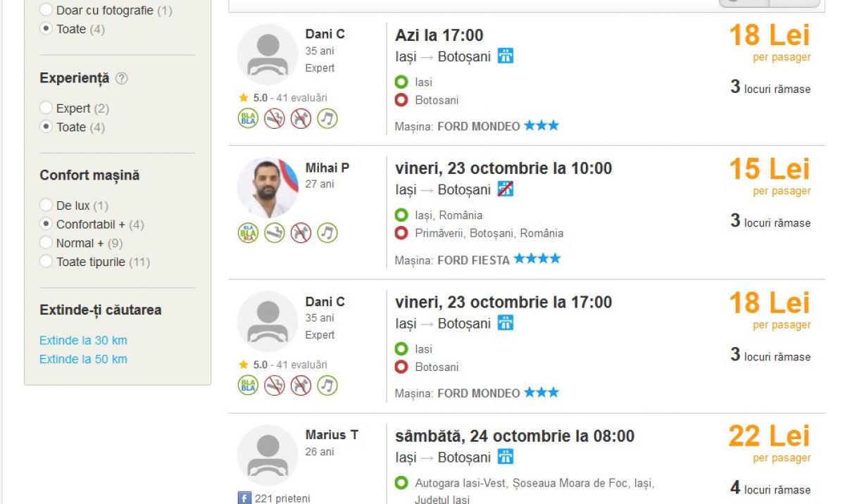
Task: Select the Expert experience radio option
Action: [46, 108]
